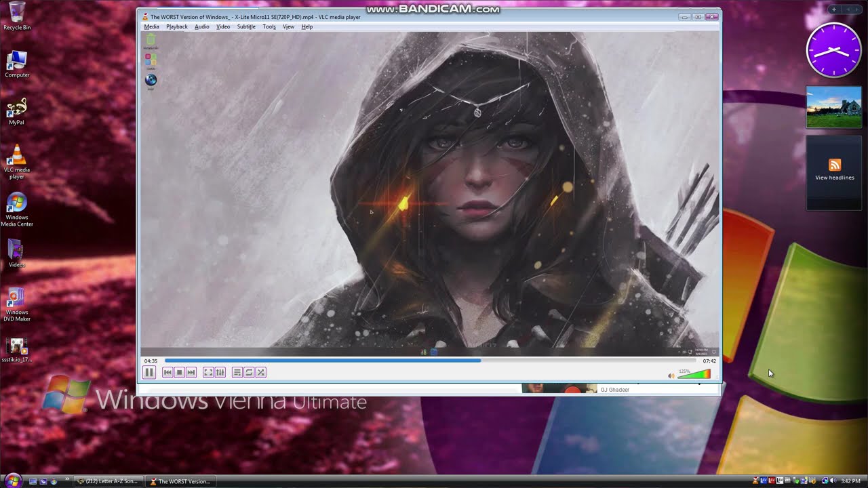Toggle random shuffle playback in VLC

click(261, 372)
